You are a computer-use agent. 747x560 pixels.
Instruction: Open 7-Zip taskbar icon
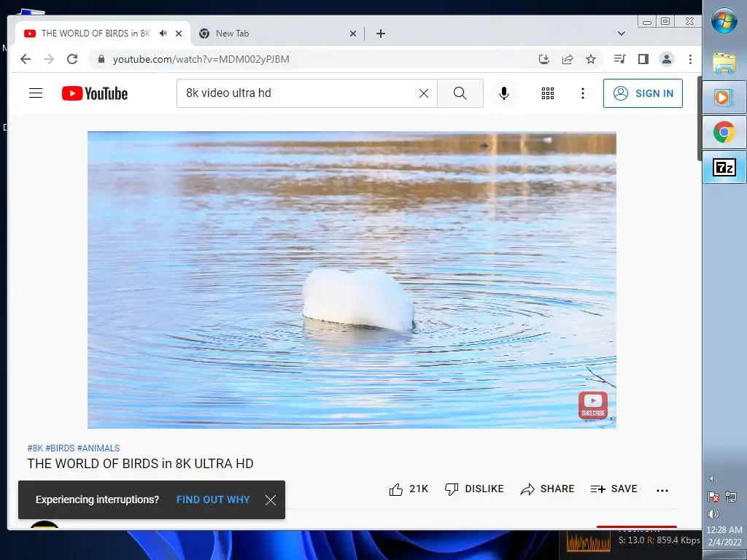tap(724, 167)
